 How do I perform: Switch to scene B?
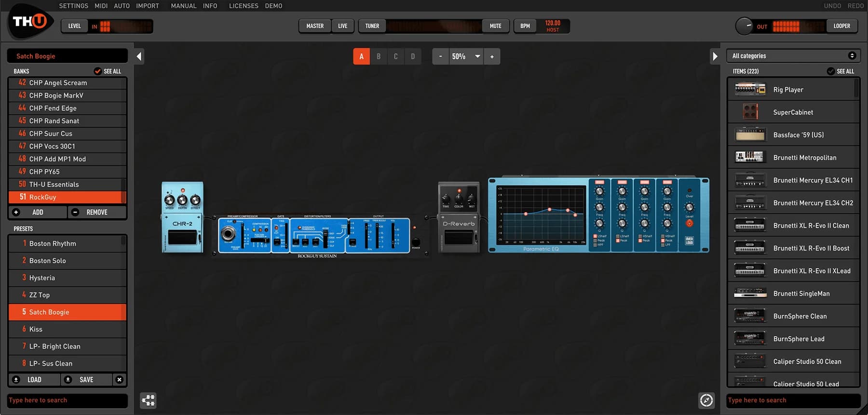click(379, 56)
